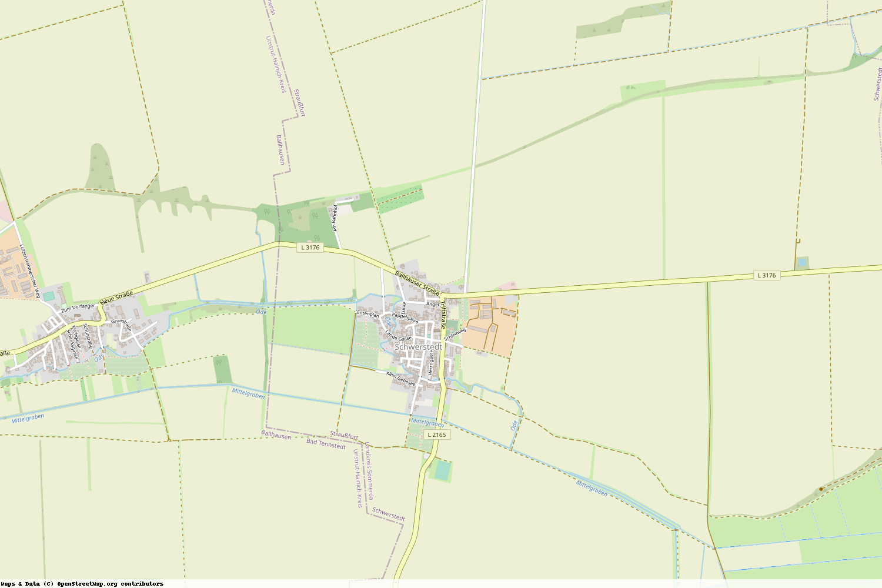Click the Pappelgasse street label
The width and height of the screenshot is (882, 588).
(405, 318)
